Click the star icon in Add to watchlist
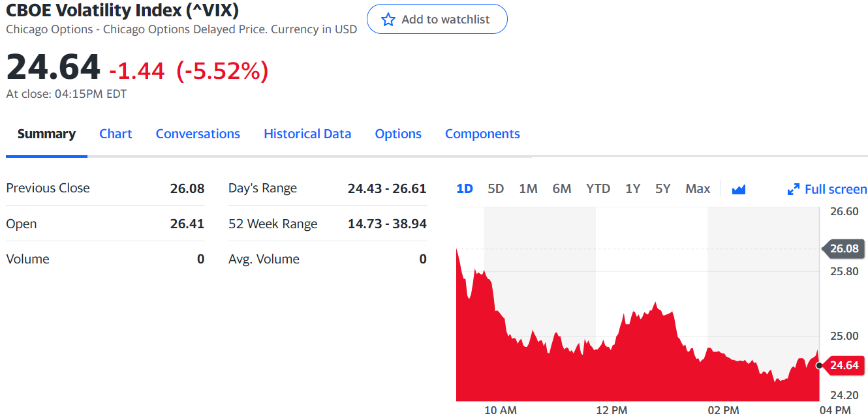This screenshot has height=418, width=868. 388,20
